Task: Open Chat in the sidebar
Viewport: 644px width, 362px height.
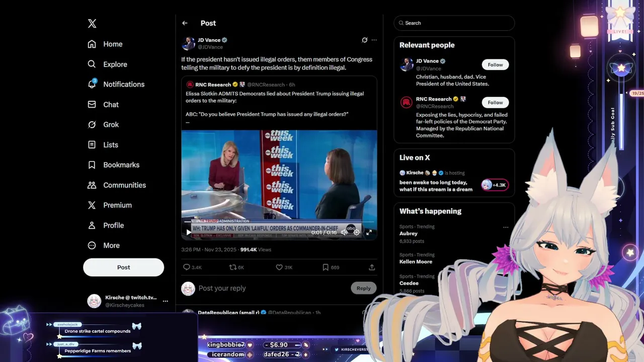Action: tap(103, 105)
